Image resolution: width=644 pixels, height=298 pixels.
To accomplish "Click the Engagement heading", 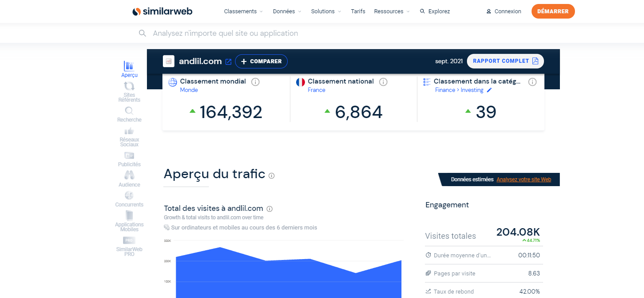I will pos(447,205).
